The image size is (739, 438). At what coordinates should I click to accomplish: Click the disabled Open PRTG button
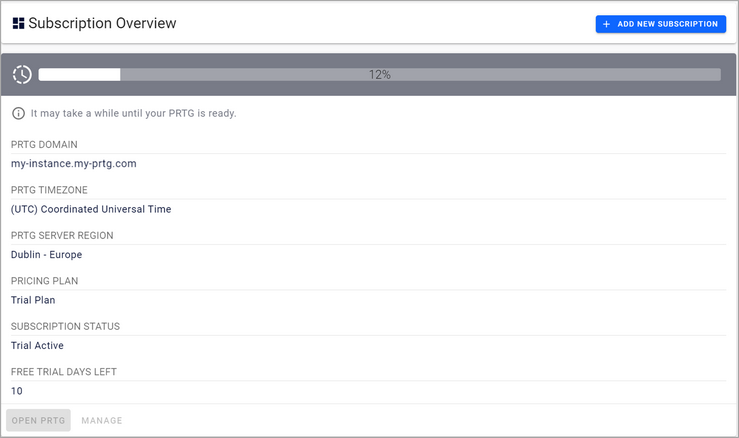tap(38, 420)
